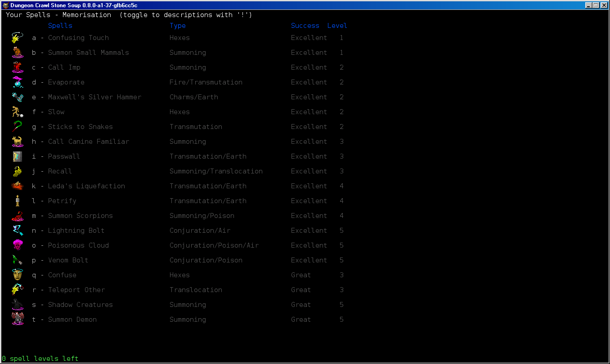Click the "0 spell levels left" status text
610x364 pixels.
tap(40, 359)
